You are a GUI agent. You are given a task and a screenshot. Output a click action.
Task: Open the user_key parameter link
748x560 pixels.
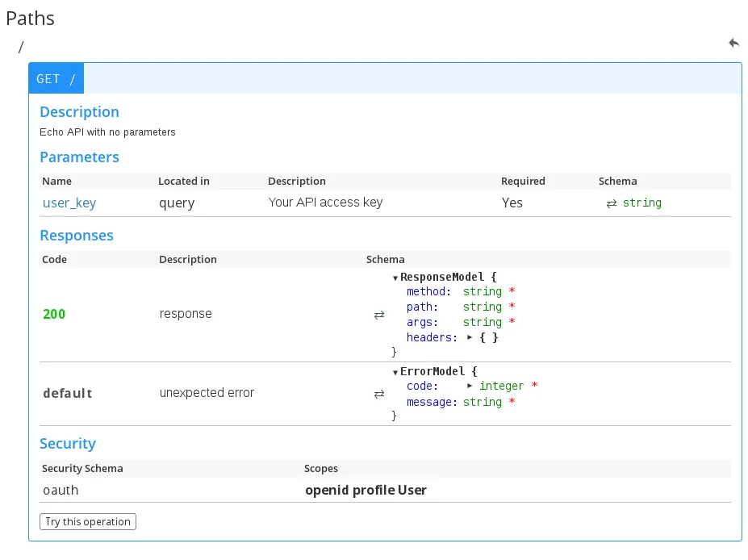(69, 203)
